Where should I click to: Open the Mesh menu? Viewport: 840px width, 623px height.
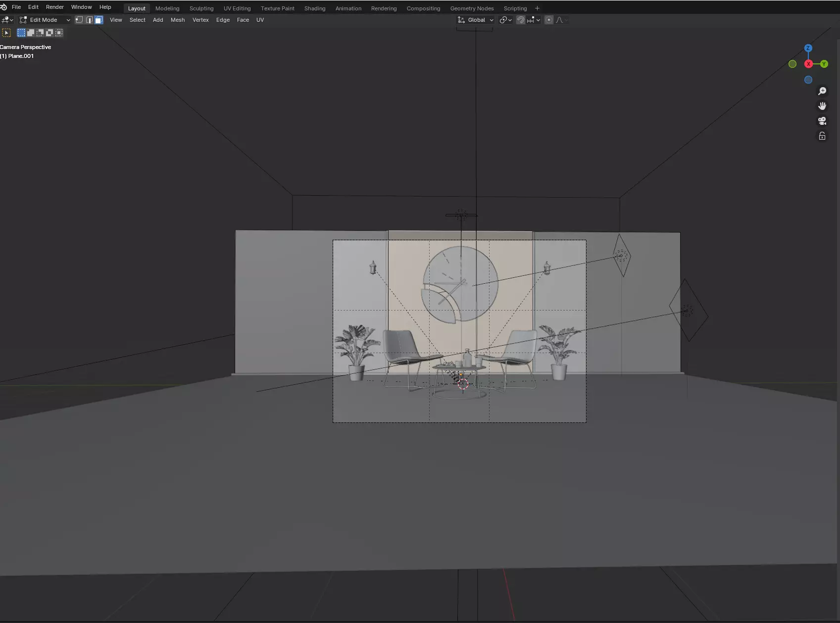point(178,20)
